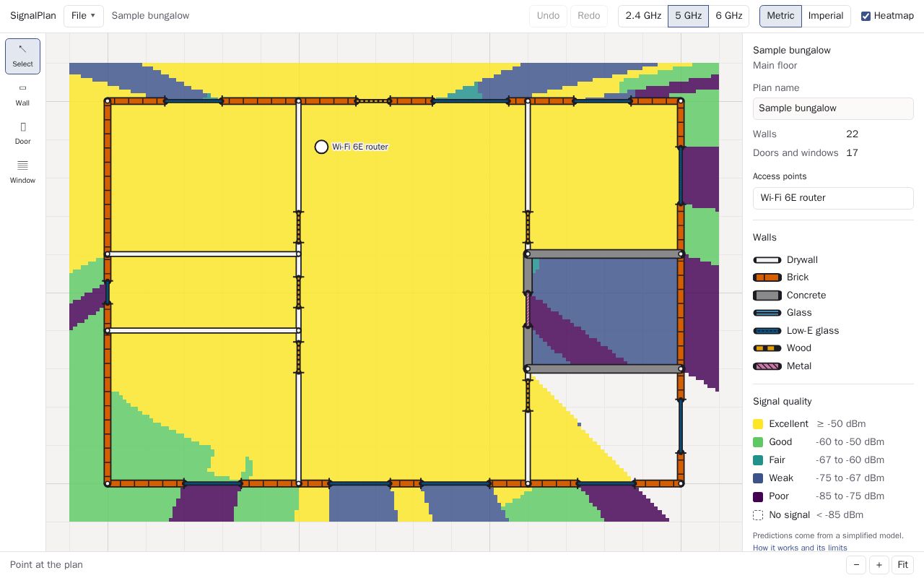This screenshot has height=578, width=924.
Task: Edit the Plan name input field
Action: [833, 108]
